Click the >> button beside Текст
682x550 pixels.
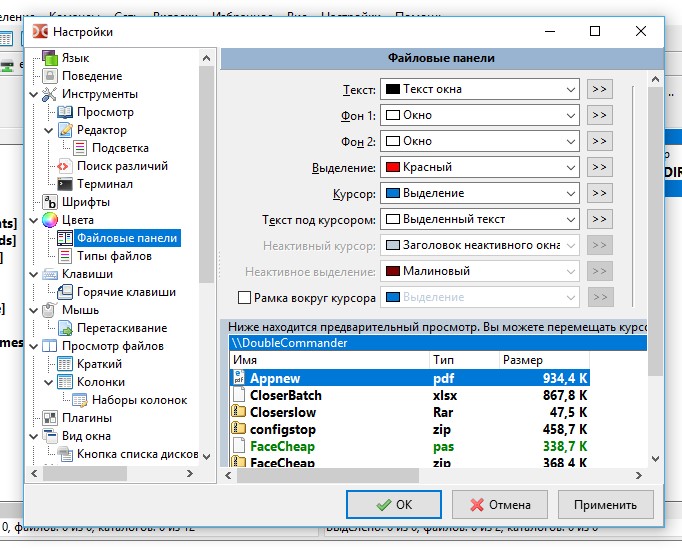click(599, 89)
